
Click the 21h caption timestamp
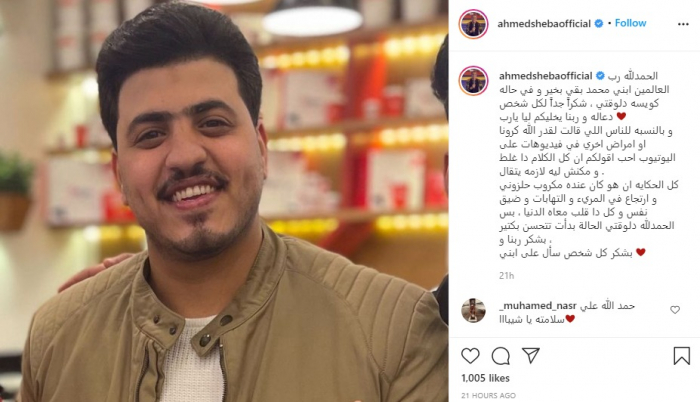point(506,276)
